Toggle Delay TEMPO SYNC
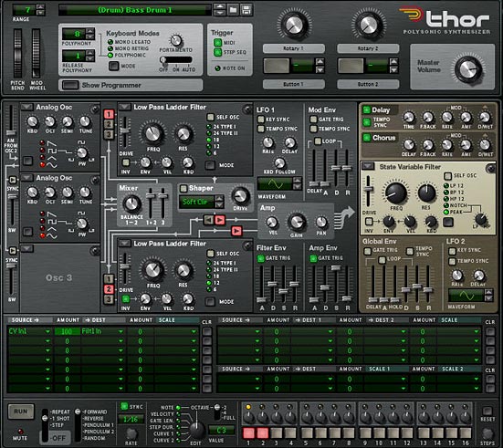This screenshot has width=503, height=448. [366, 122]
